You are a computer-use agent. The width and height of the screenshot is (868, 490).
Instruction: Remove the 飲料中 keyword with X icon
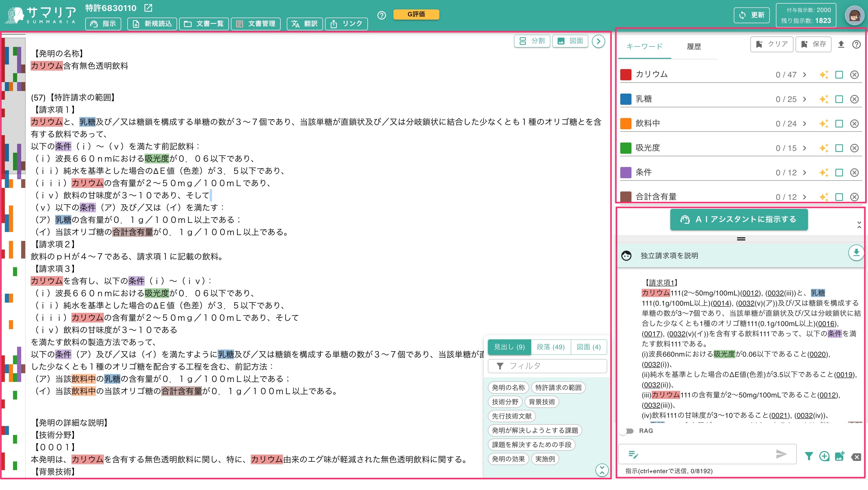[854, 124]
